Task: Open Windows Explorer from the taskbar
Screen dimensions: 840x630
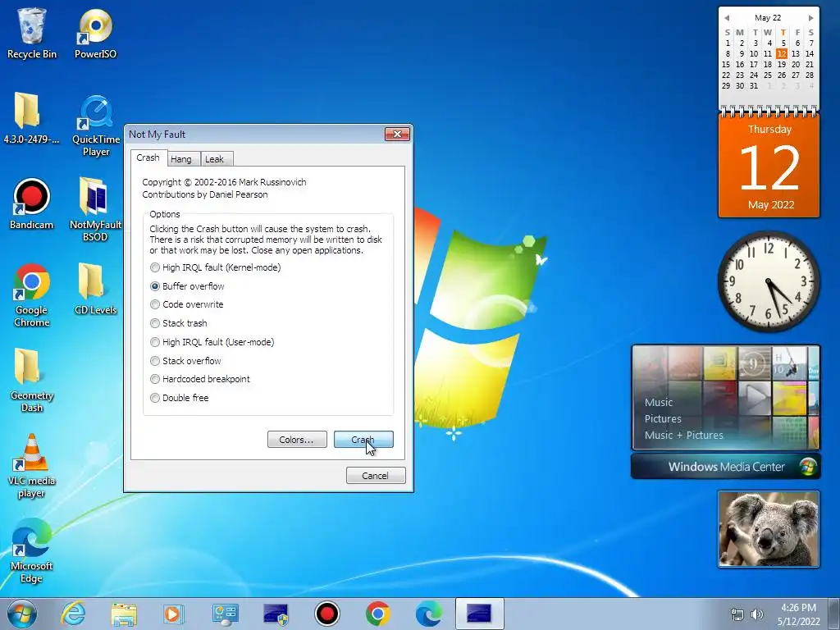Action: point(123,614)
